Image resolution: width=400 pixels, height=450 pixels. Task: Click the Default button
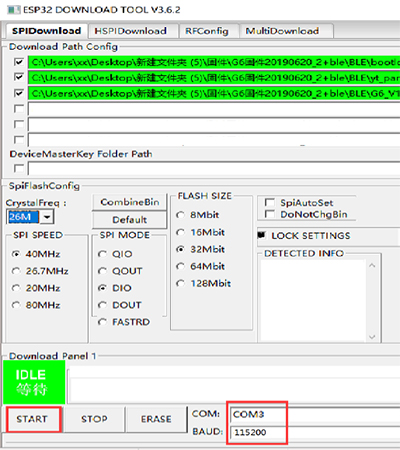[x=130, y=220]
